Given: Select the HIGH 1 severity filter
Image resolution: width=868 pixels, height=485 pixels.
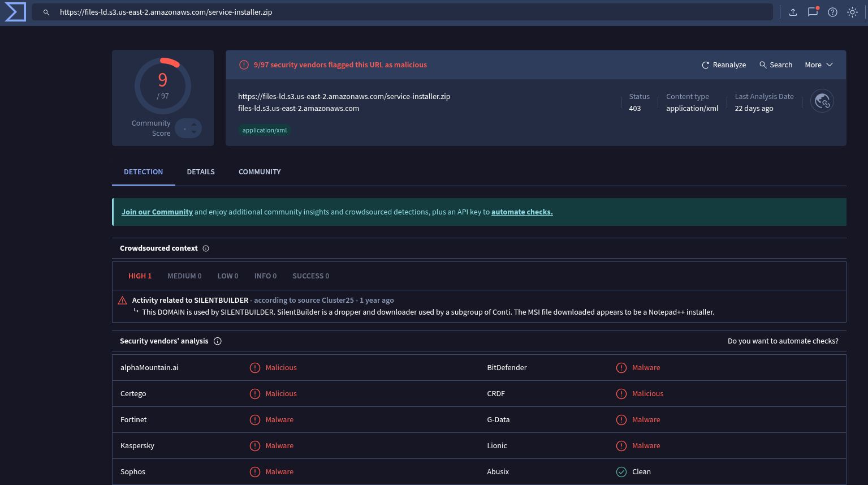Looking at the screenshot, I should tap(140, 276).
